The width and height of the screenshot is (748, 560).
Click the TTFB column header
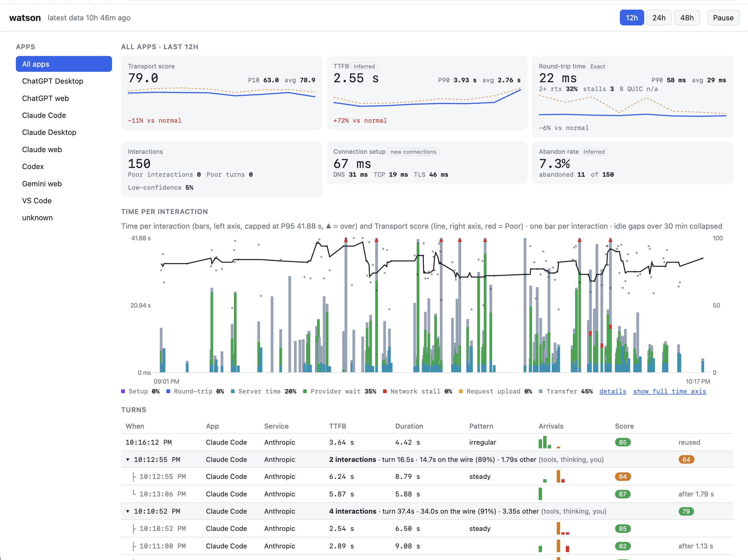(x=338, y=426)
